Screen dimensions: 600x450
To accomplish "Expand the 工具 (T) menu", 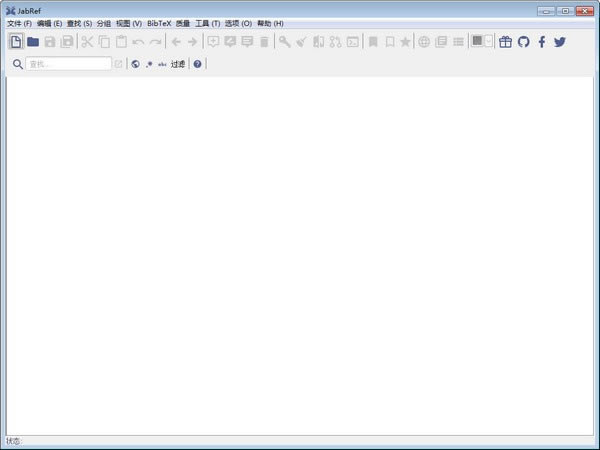I will tap(207, 23).
